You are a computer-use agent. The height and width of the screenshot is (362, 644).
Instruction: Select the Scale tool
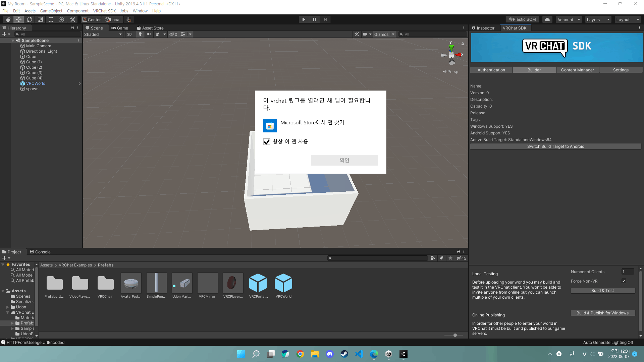40,19
